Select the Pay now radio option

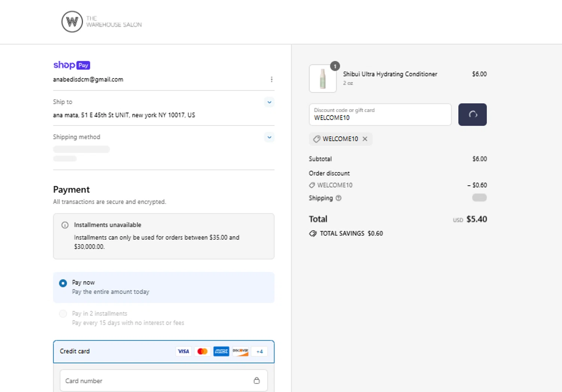point(63,283)
